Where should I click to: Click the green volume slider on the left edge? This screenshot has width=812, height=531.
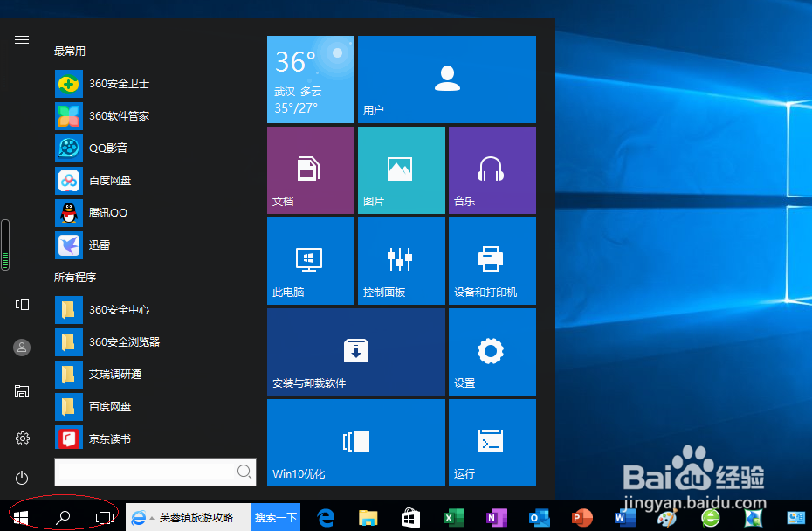pos(5,245)
